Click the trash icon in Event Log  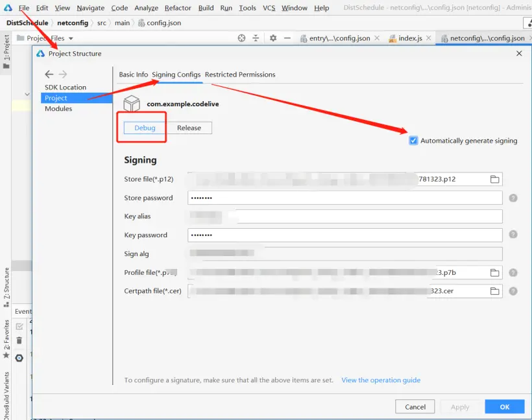tap(19, 340)
